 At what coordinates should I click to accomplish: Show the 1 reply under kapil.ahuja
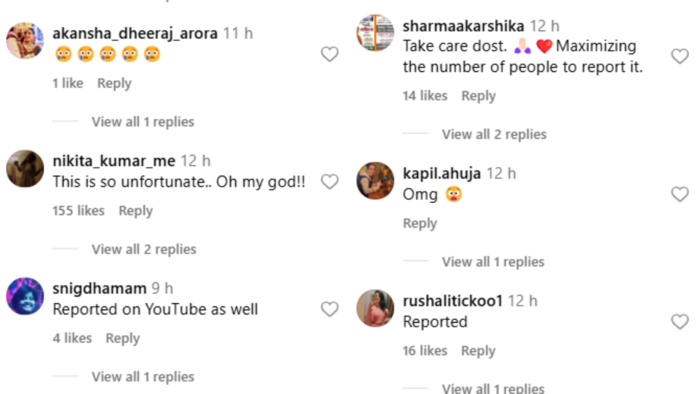[493, 262]
